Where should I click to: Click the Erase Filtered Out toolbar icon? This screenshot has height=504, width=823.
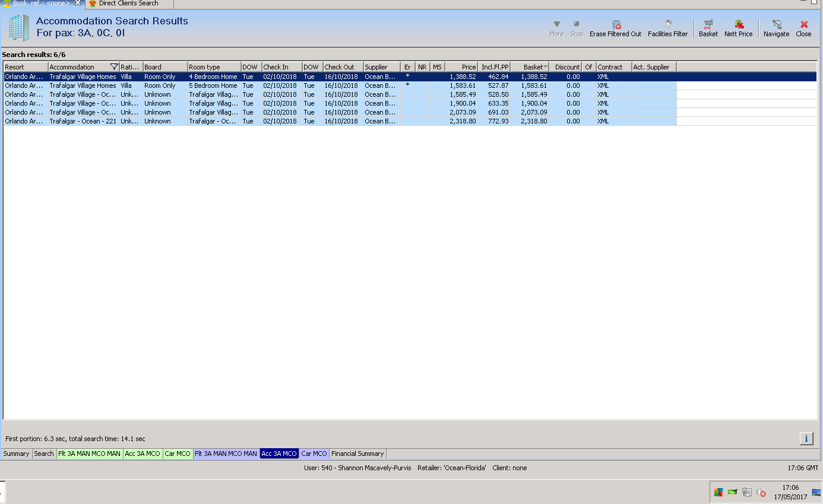[616, 24]
